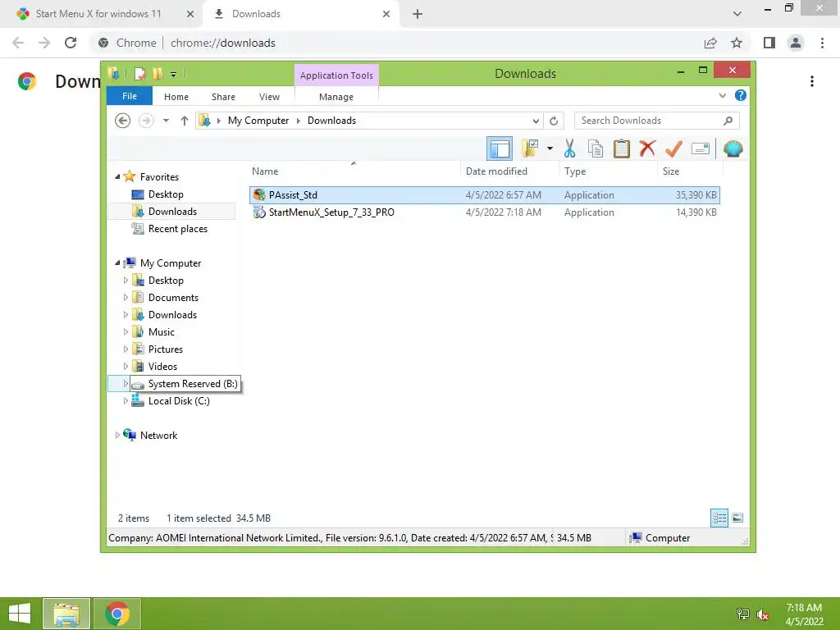The width and height of the screenshot is (840, 630).
Task: Open the recent locations dropdown arrow
Action: (166, 121)
